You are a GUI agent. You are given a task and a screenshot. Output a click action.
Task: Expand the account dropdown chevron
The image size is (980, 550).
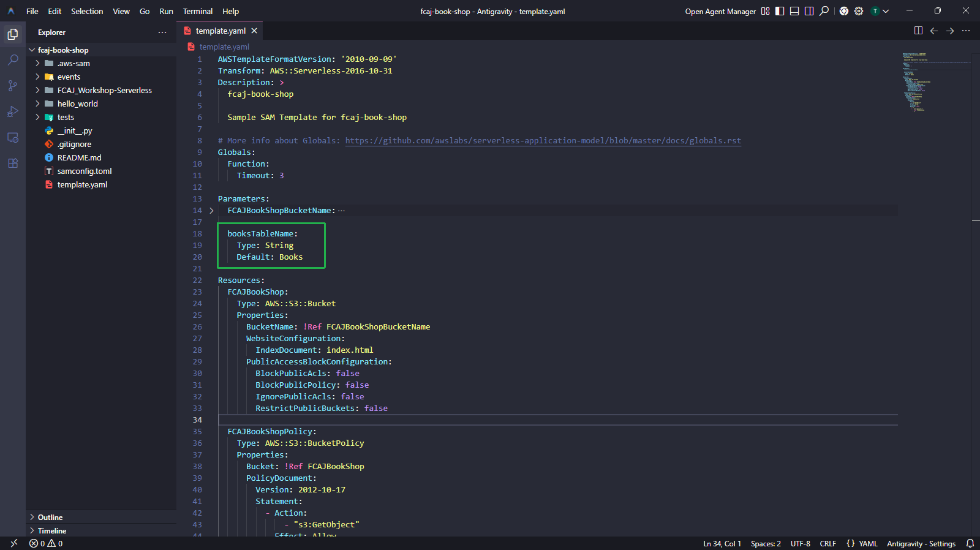(x=886, y=11)
